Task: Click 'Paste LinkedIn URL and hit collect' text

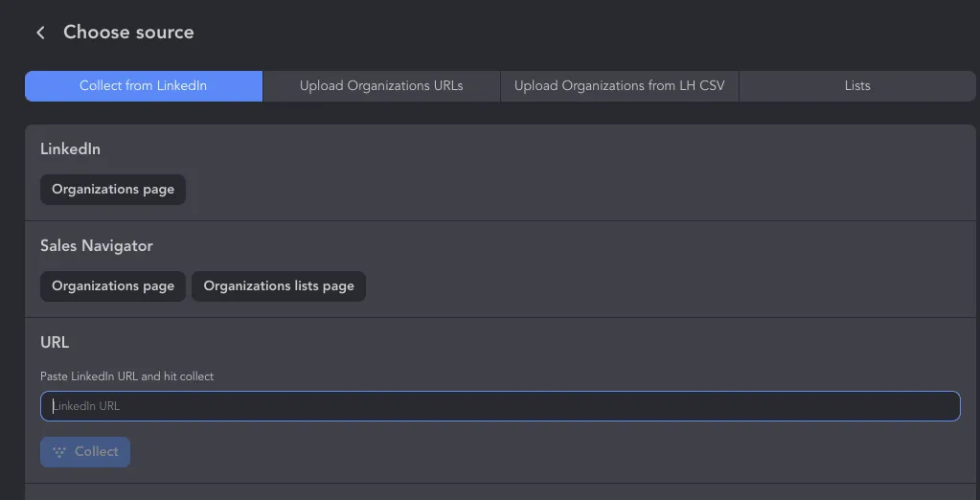Action: click(126, 376)
